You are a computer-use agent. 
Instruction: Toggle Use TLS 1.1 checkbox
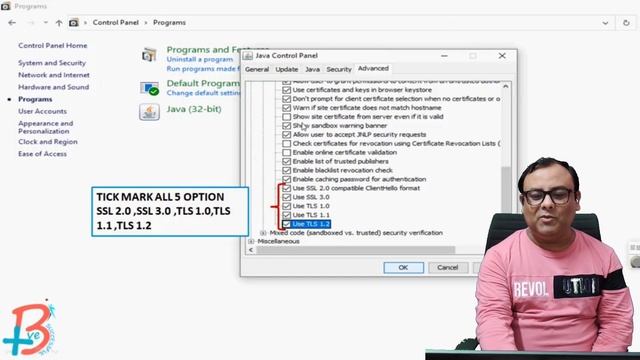[287, 215]
